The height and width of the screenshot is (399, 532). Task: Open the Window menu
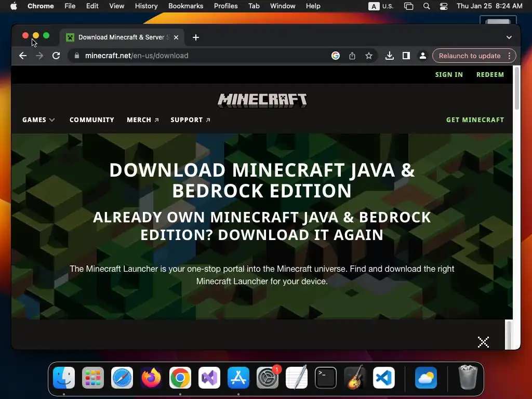click(x=283, y=6)
